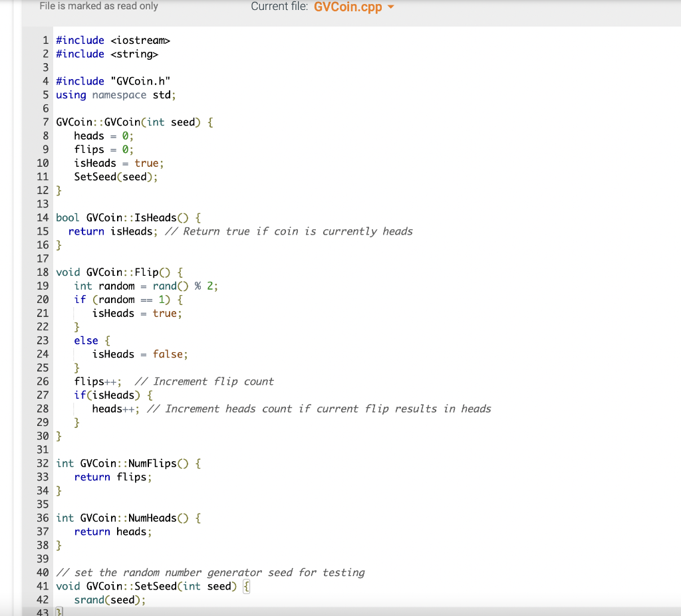Click line number 43 at the bottom

point(43,612)
